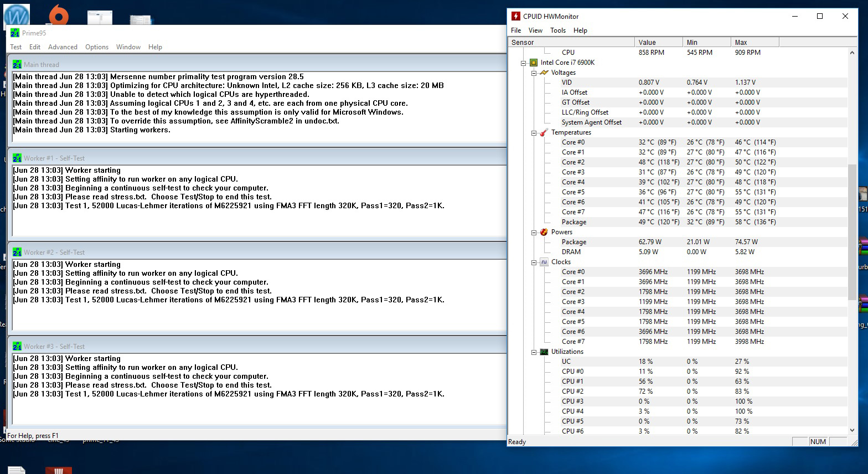Click the HWMonitor vertical scrollbar thumb

[x=852, y=232]
